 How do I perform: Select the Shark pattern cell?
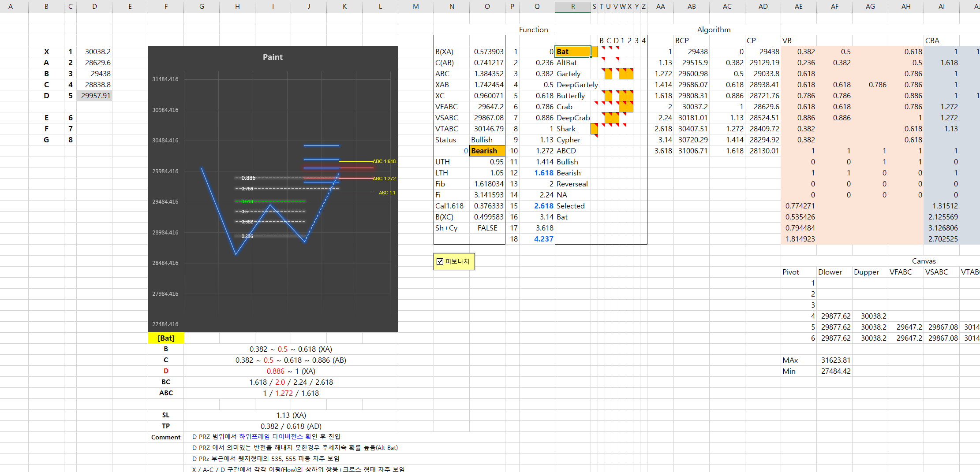coord(572,129)
